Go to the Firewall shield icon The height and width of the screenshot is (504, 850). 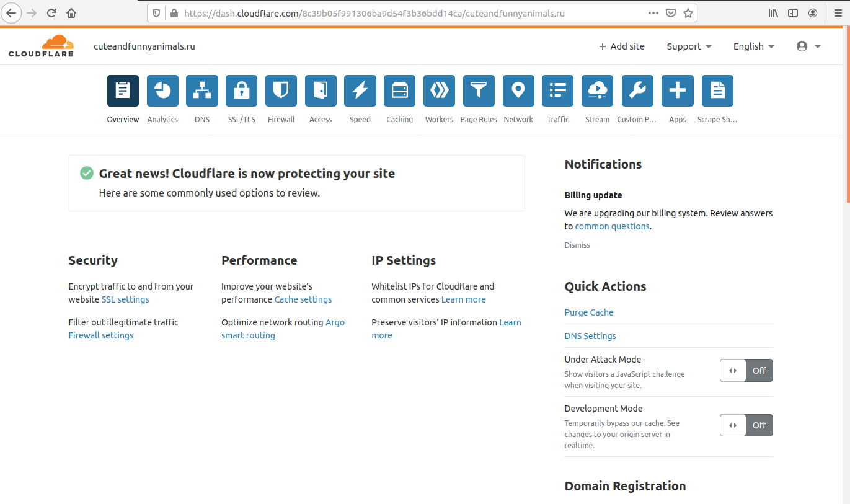281,91
